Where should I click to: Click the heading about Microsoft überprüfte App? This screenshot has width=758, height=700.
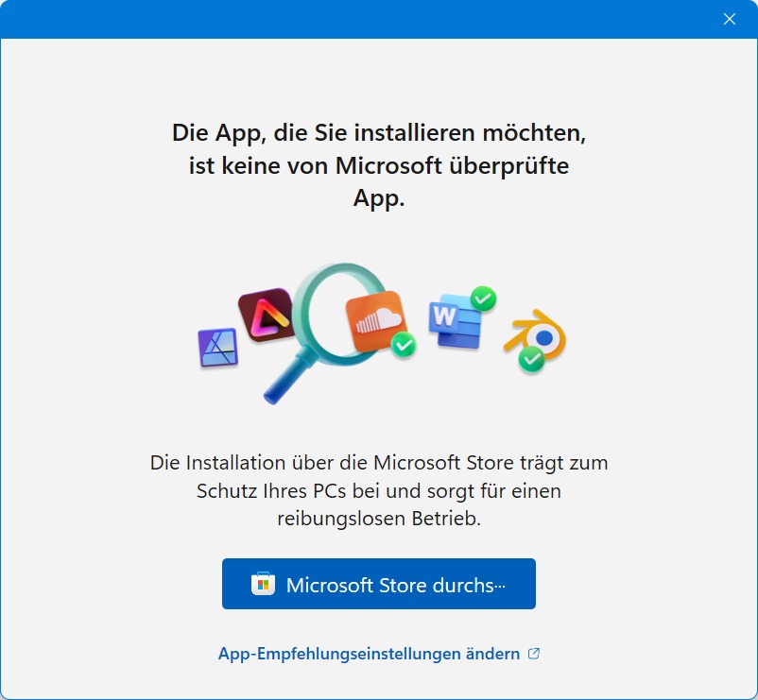coord(378,165)
